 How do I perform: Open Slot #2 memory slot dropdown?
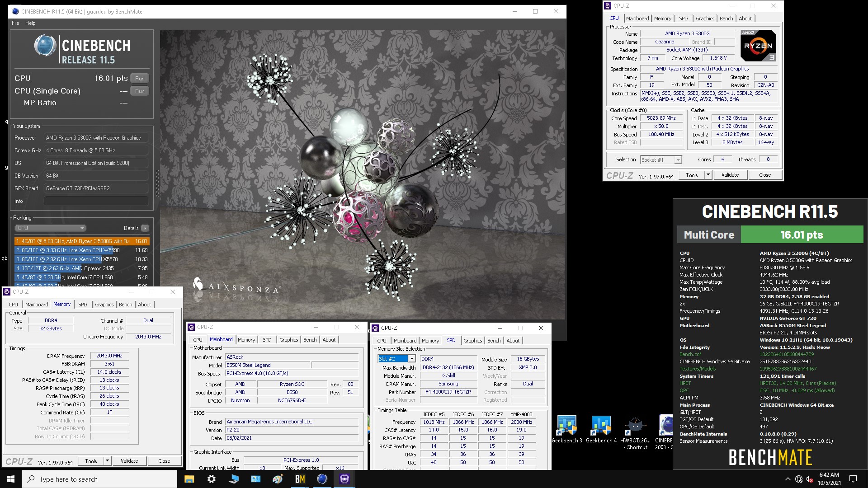pyautogui.click(x=396, y=359)
